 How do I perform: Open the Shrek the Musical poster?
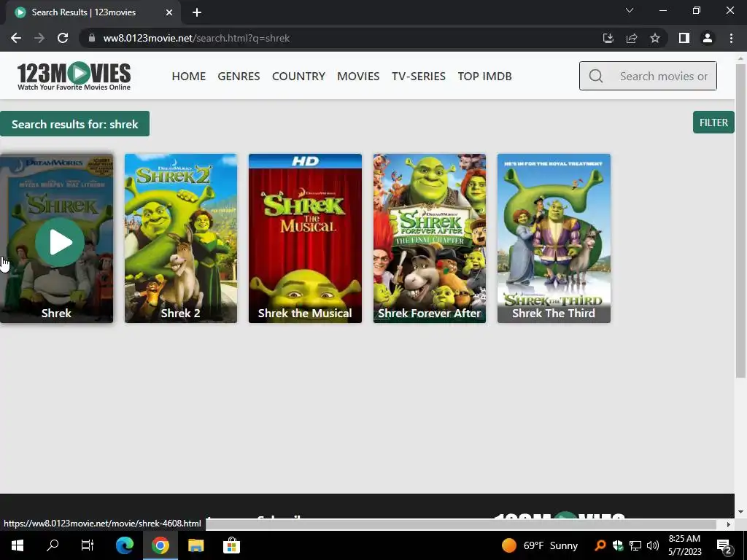pyautogui.click(x=305, y=238)
